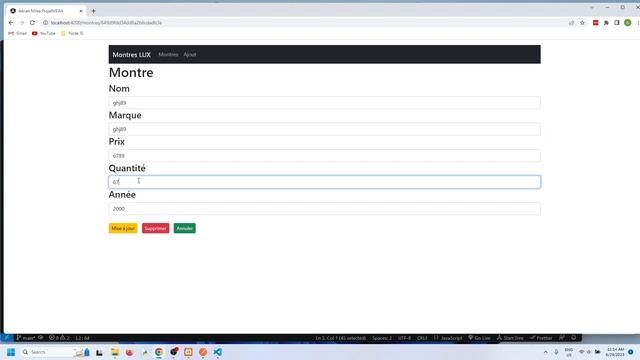The width and height of the screenshot is (640, 360).
Task: Click the VS Code notifications bell icon
Action: 573,338
